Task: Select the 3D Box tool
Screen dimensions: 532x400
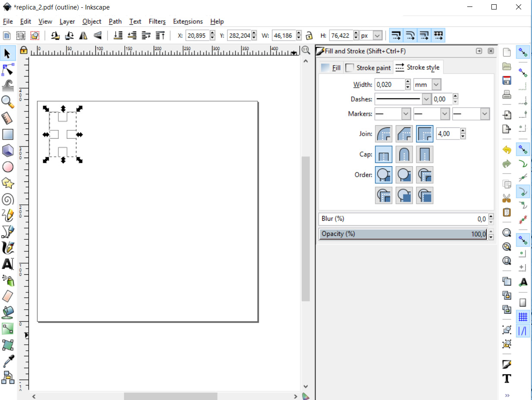Action: click(8, 151)
